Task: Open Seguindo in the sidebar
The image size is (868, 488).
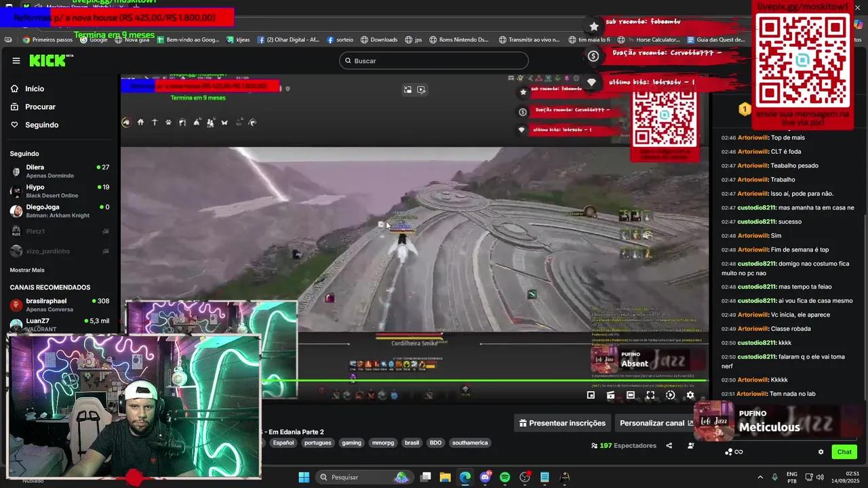Action: [41, 125]
